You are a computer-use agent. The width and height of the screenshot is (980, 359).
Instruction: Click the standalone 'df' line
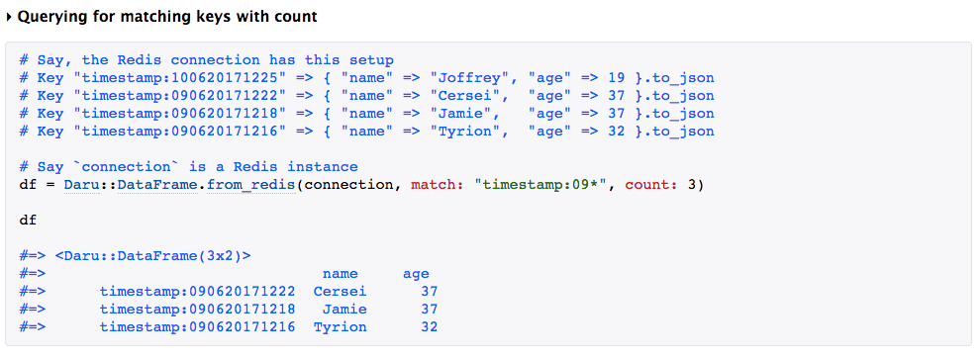coord(28,221)
